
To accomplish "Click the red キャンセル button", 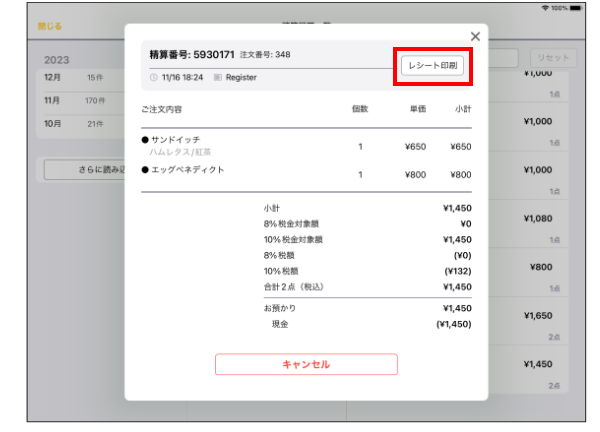I will [x=306, y=364].
